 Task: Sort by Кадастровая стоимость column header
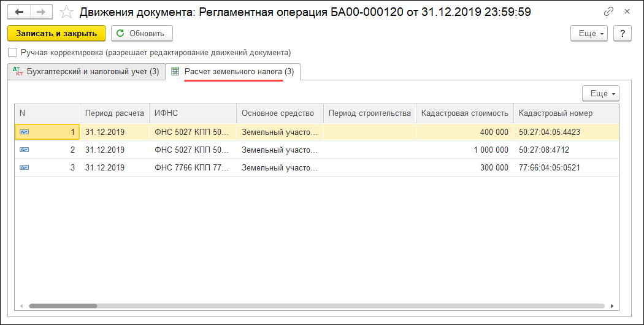click(x=464, y=113)
